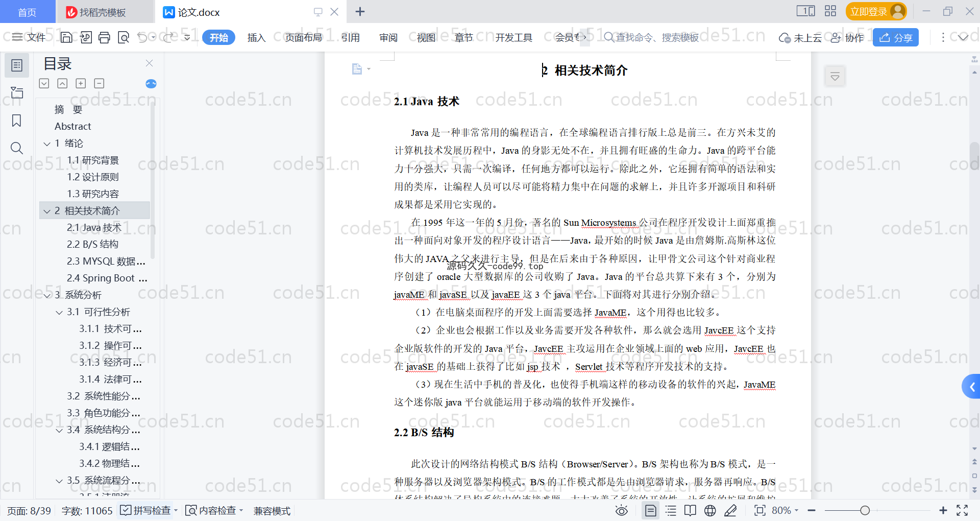
Task: Select the 1.2 设计原则 outline entry
Action: 93,177
